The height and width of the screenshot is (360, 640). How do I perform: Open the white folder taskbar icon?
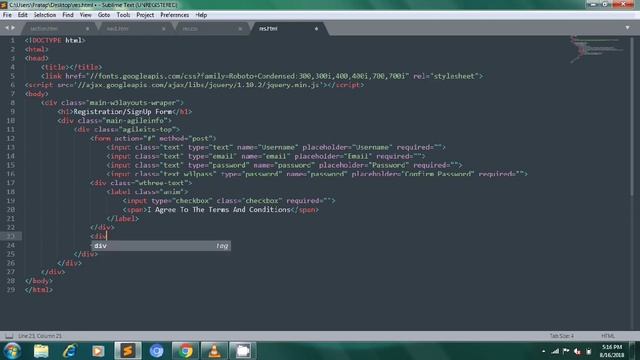243,351
